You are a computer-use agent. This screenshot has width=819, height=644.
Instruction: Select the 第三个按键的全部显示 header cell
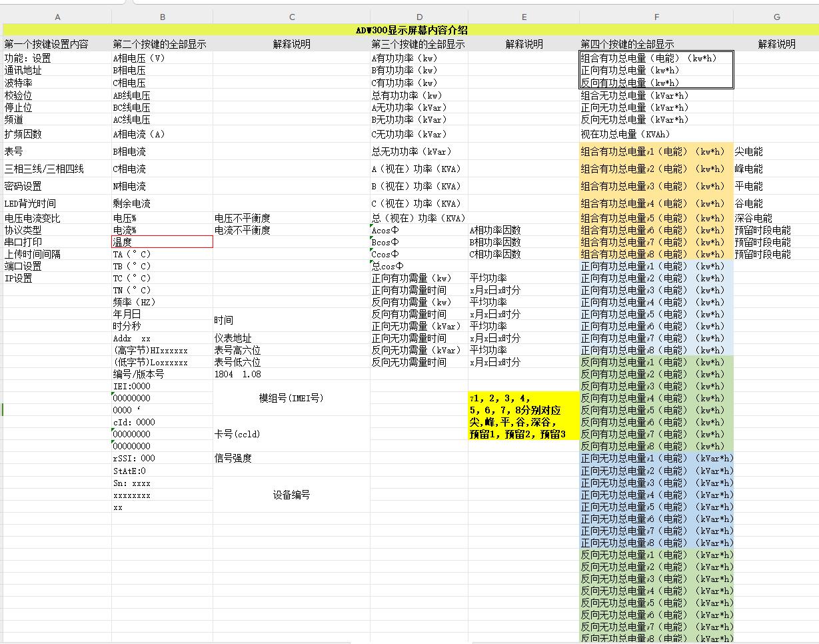(419, 44)
